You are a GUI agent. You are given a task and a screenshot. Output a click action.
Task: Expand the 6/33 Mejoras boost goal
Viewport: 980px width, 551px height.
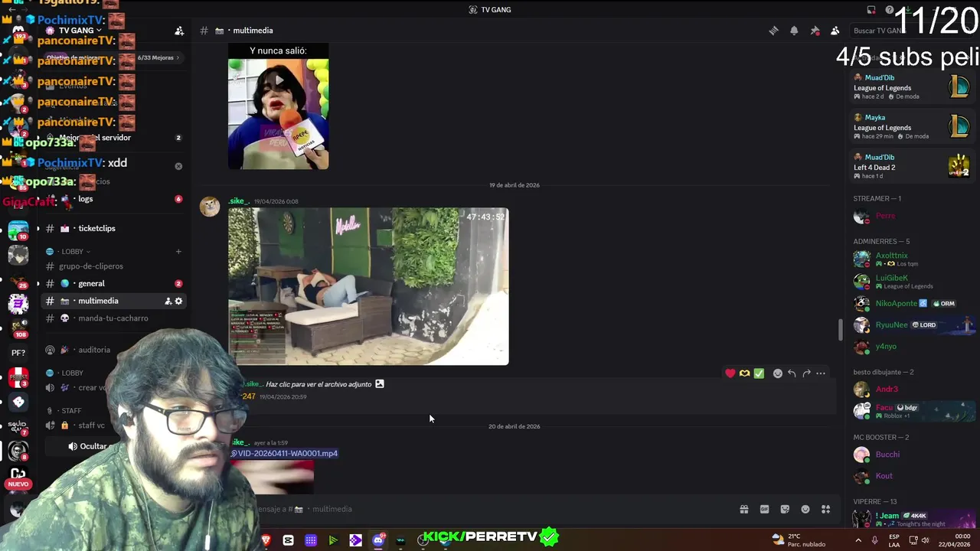point(113,57)
